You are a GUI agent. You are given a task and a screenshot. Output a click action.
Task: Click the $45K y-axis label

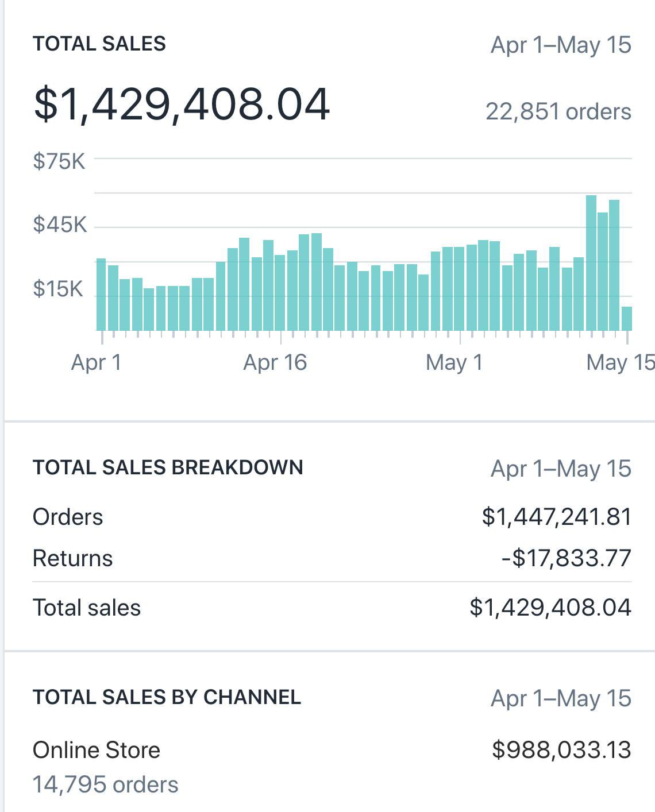pos(60,224)
